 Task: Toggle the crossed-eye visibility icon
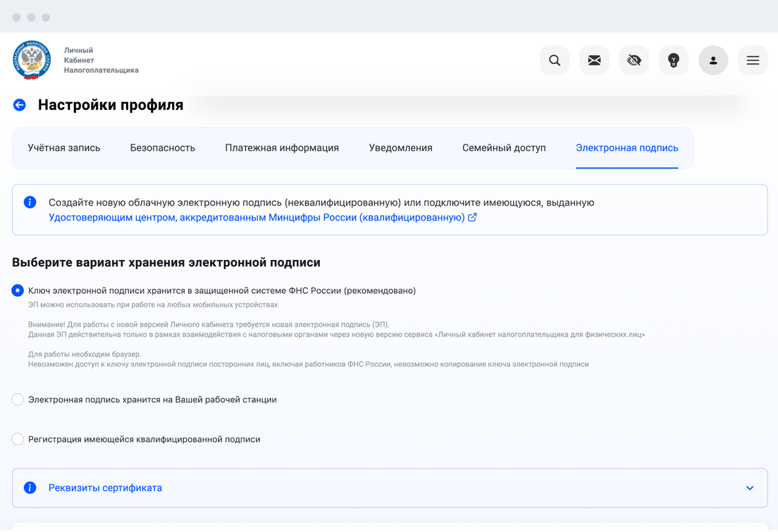click(634, 61)
